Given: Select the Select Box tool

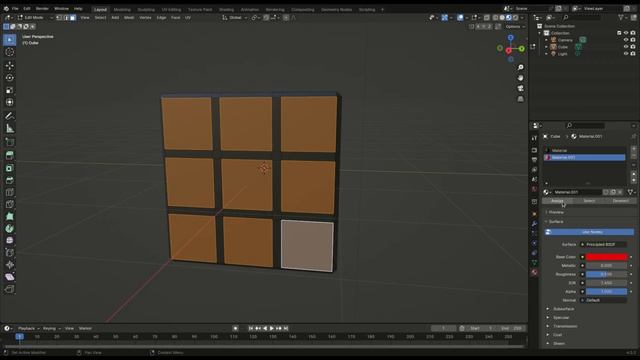Looking at the screenshot, I should coord(10,40).
